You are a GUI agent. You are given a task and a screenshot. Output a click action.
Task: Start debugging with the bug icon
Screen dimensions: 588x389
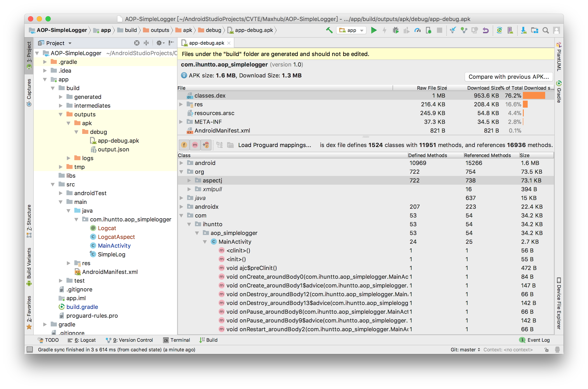click(395, 30)
